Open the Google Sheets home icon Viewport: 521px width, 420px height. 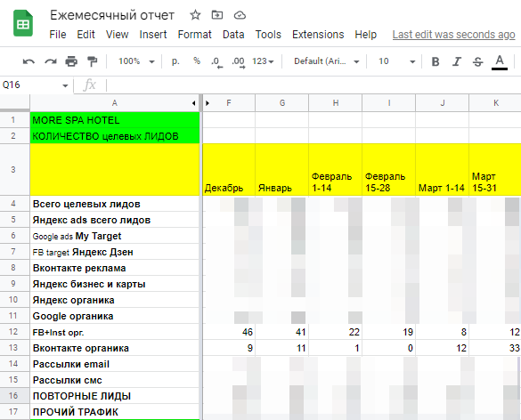(x=23, y=23)
